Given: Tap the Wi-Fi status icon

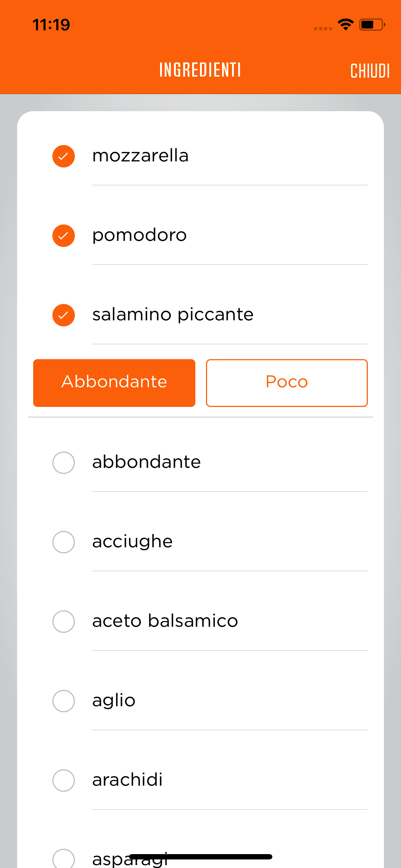Looking at the screenshot, I should point(345,24).
